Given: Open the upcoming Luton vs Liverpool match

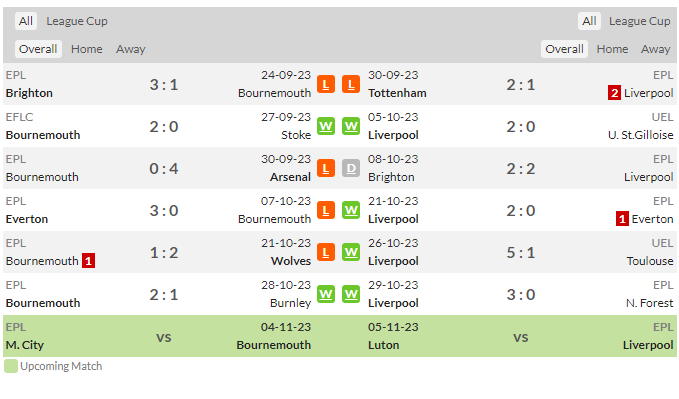Looking at the screenshot, I should pyautogui.click(x=521, y=336).
